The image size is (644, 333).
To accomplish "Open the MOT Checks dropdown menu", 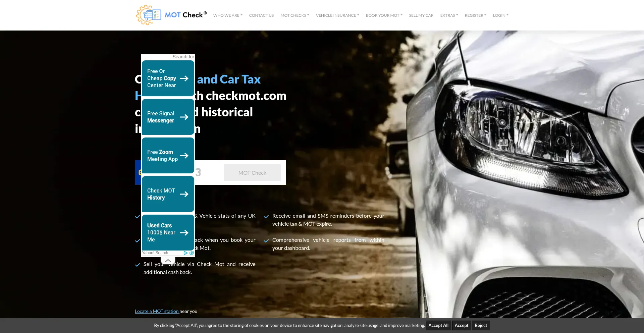I will [294, 15].
